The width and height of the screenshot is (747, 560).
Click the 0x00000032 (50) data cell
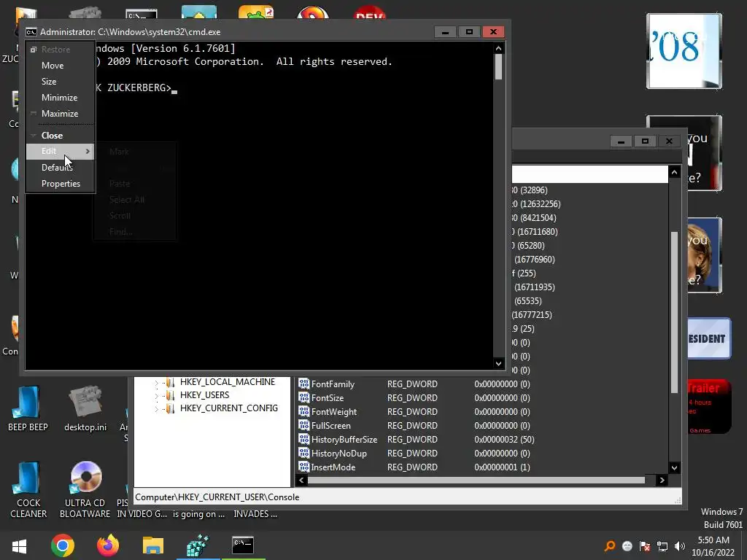(504, 440)
